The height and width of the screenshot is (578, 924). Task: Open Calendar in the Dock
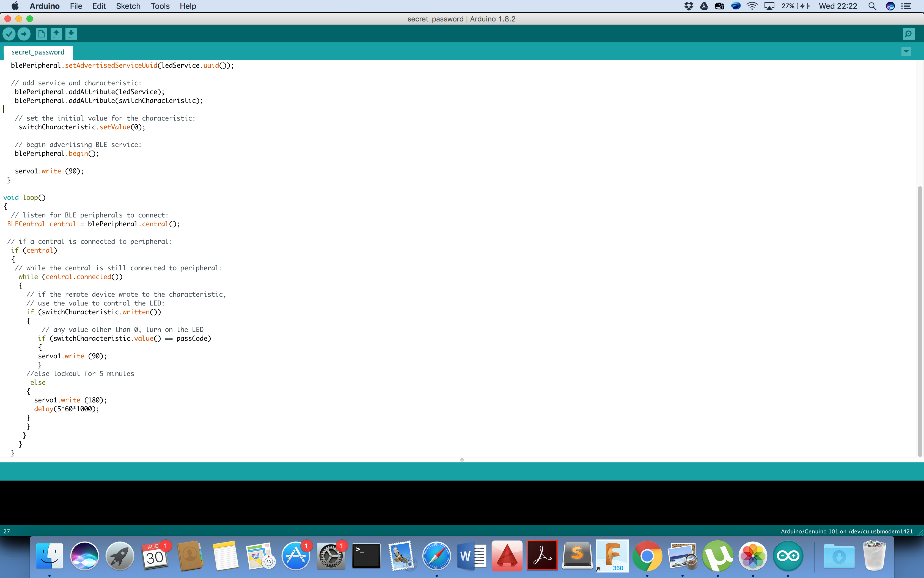(155, 556)
